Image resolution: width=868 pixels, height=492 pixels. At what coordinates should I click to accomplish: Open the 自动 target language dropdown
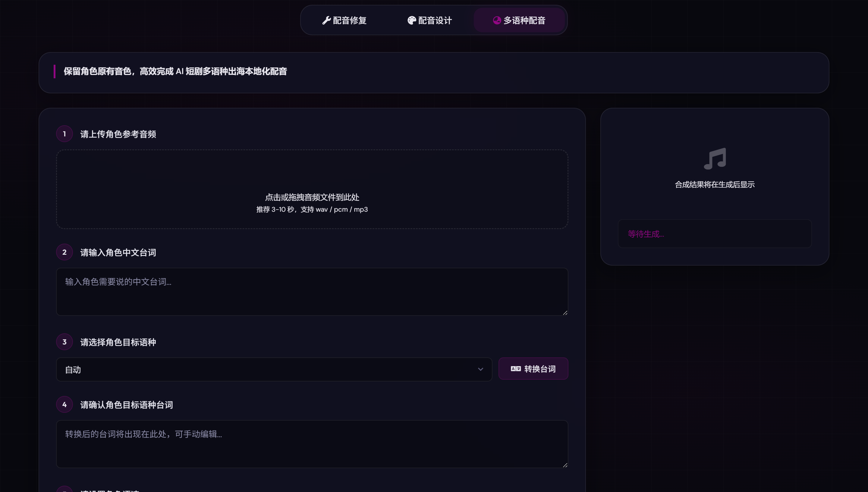274,369
